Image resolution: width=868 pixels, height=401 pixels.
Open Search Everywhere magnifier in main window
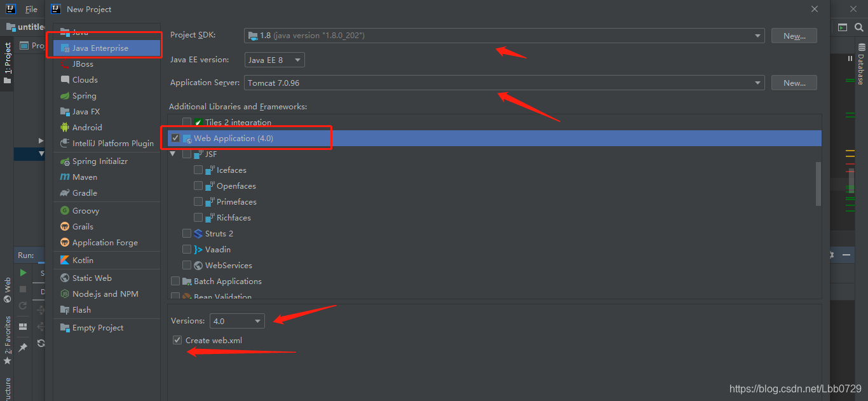click(860, 27)
